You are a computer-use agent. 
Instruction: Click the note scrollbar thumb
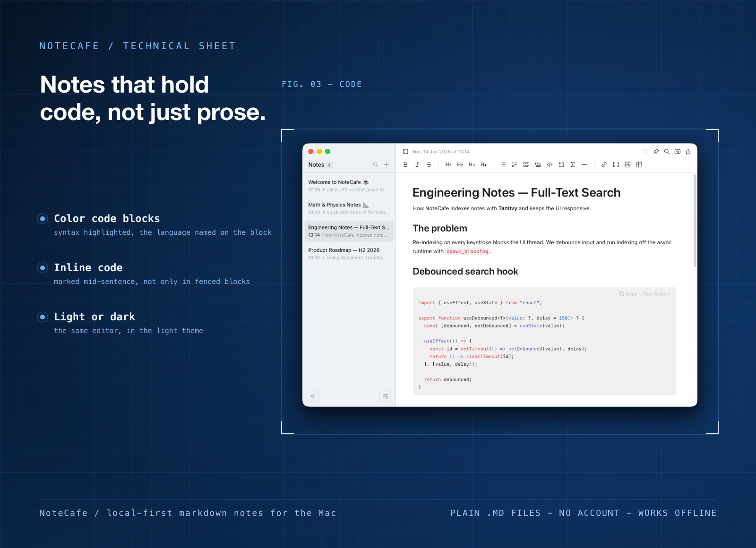coord(695,221)
